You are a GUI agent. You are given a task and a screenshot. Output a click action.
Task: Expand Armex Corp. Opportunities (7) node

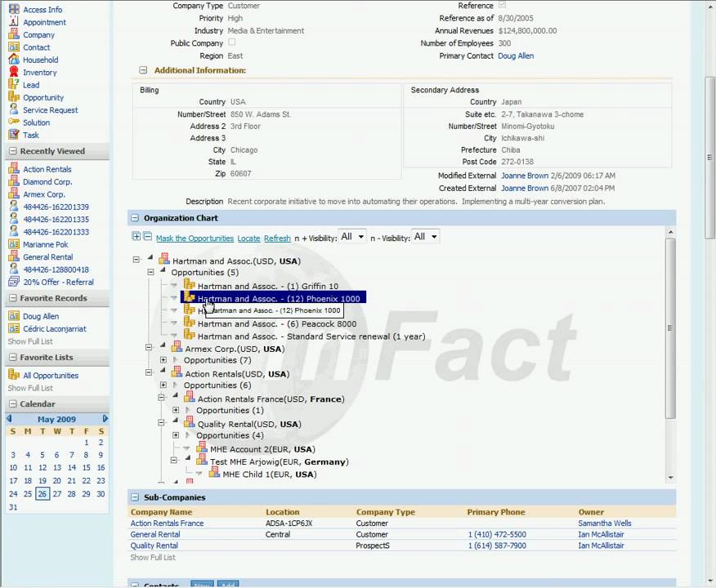tap(163, 360)
